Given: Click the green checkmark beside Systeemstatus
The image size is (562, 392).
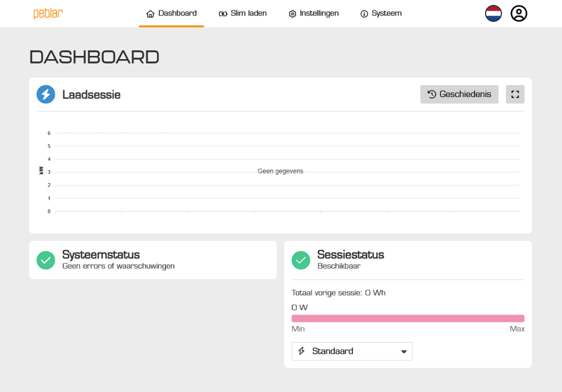Looking at the screenshot, I should [46, 260].
